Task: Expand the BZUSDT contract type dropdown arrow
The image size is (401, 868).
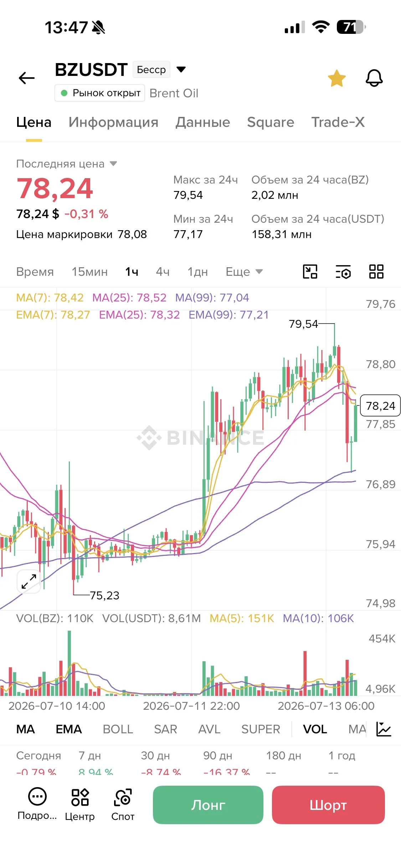Action: coord(181,69)
